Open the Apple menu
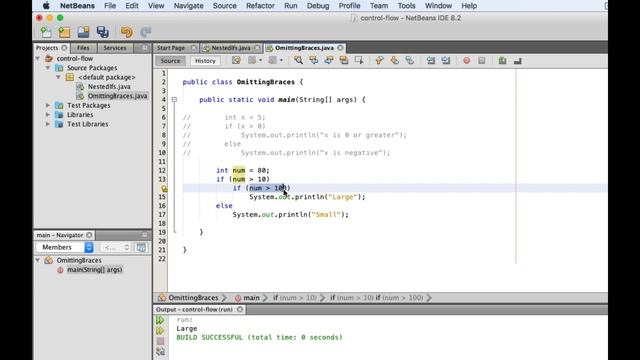The image size is (640, 360). pyautogui.click(x=46, y=6)
